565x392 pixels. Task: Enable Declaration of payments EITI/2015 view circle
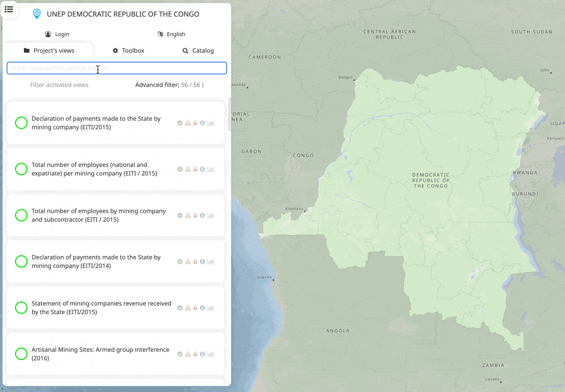point(21,123)
